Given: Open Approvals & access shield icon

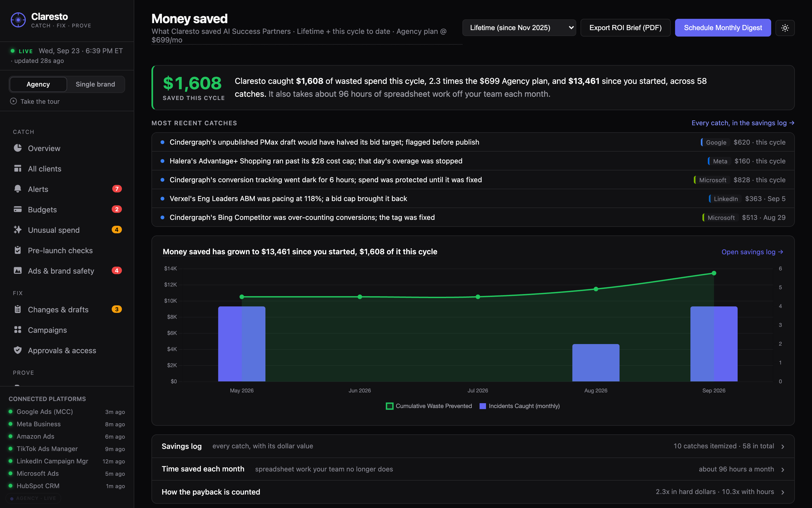Looking at the screenshot, I should pyautogui.click(x=18, y=350).
